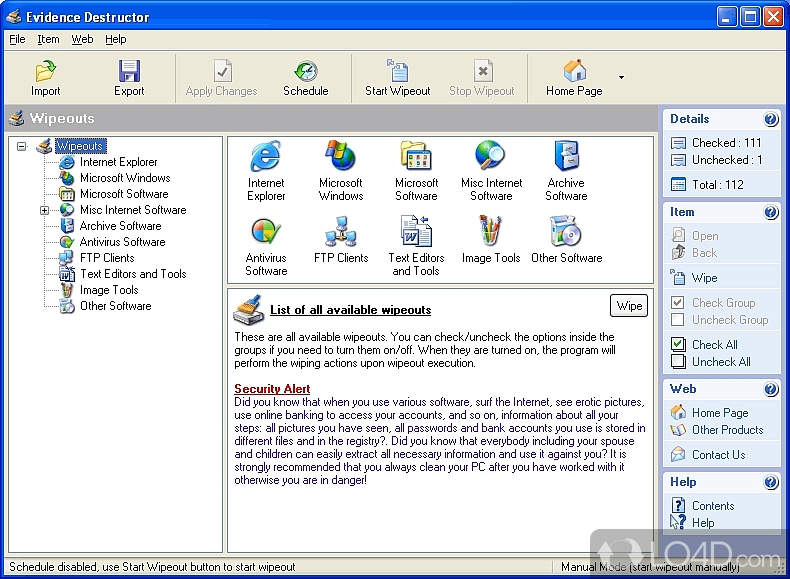Open the FTP Clients large icon in grid
790x579 pixels.
pyautogui.click(x=341, y=231)
